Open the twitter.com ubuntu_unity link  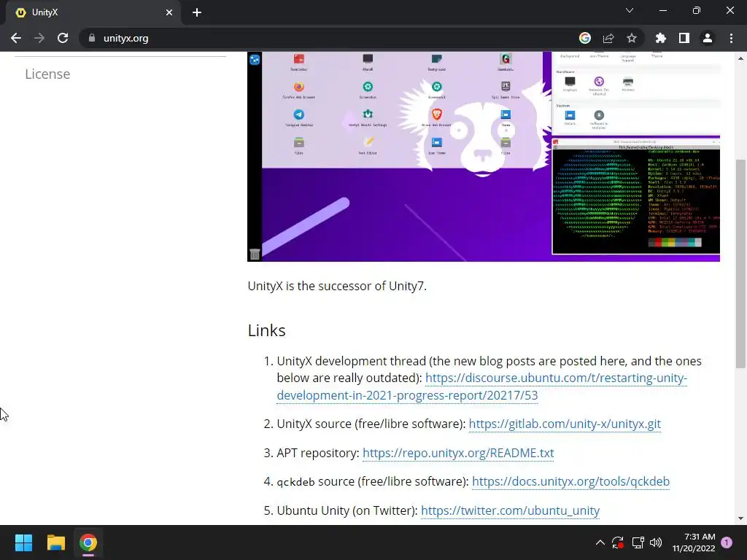click(x=510, y=510)
